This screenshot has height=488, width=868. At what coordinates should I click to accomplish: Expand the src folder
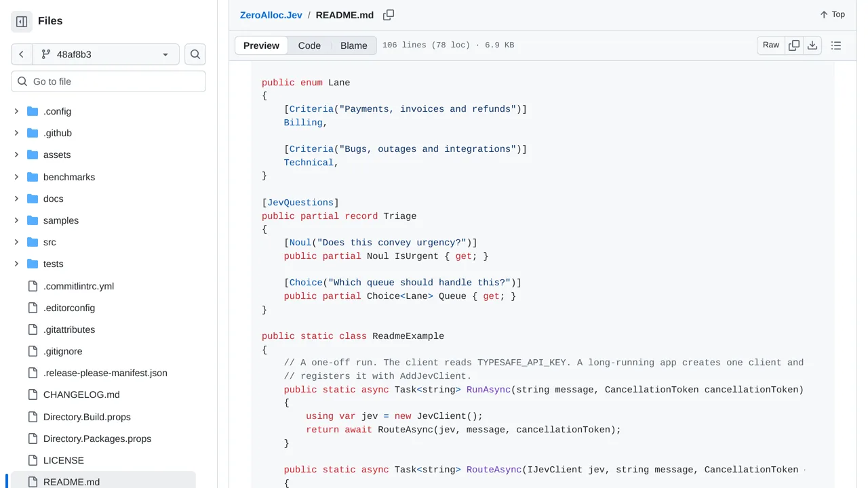point(16,242)
